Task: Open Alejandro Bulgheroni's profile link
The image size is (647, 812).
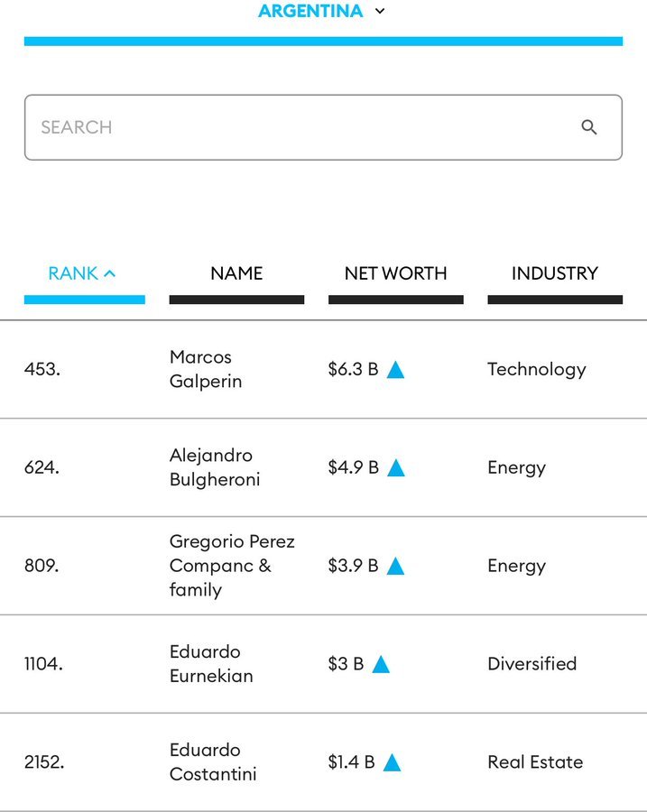Action: click(215, 467)
